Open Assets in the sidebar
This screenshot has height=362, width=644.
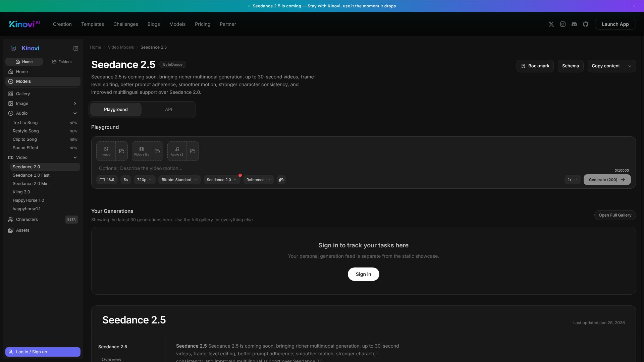43,230
